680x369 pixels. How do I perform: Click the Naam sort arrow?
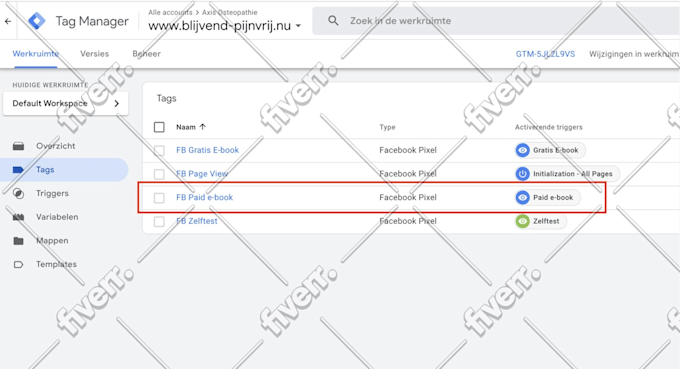coord(203,127)
